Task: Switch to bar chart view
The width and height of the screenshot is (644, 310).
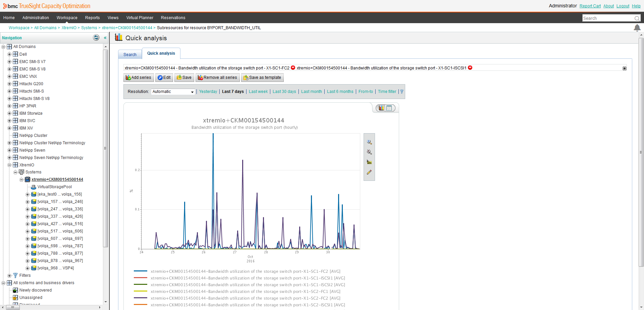Action: click(381, 108)
